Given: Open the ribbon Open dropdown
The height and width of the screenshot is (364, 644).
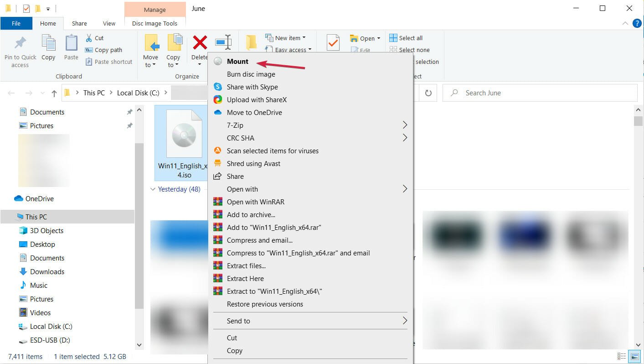Looking at the screenshot, I should [365, 38].
